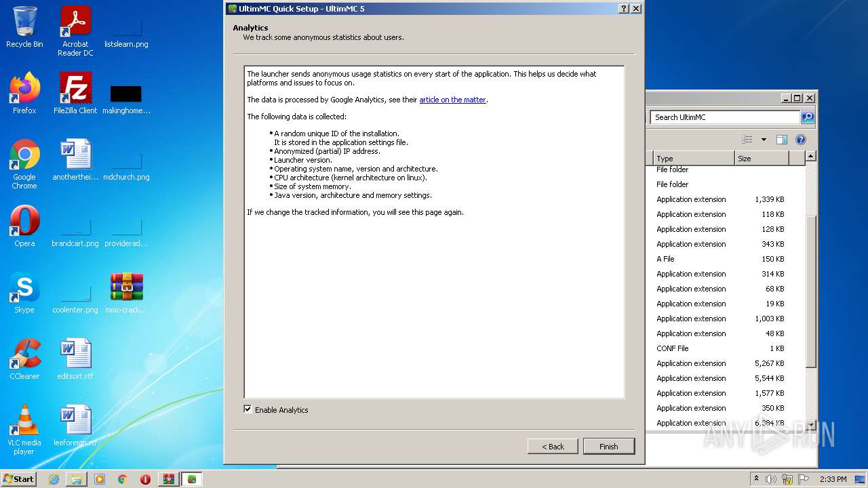Click the dialog help question mark button
Screen dimensions: 868x488
pyautogui.click(x=624, y=9)
